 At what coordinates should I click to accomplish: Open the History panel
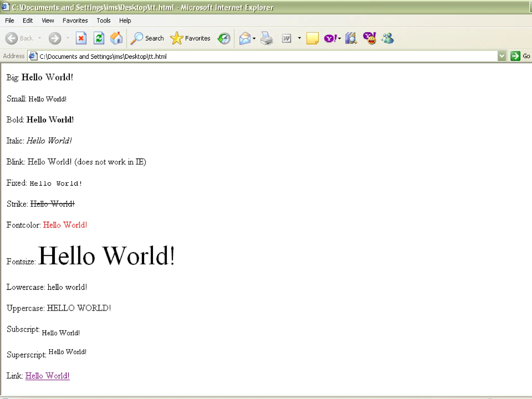[224, 38]
